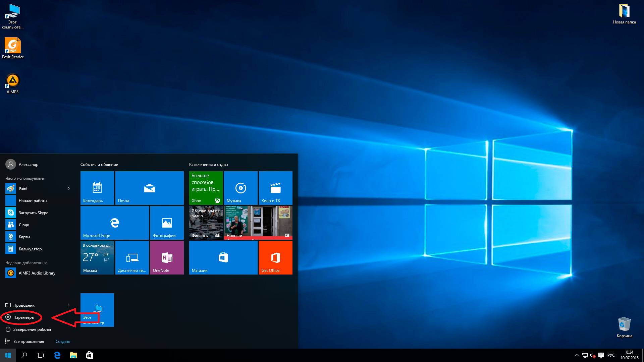
Task: Open the Calendar tile (Календарь)
Action: pyautogui.click(x=97, y=188)
